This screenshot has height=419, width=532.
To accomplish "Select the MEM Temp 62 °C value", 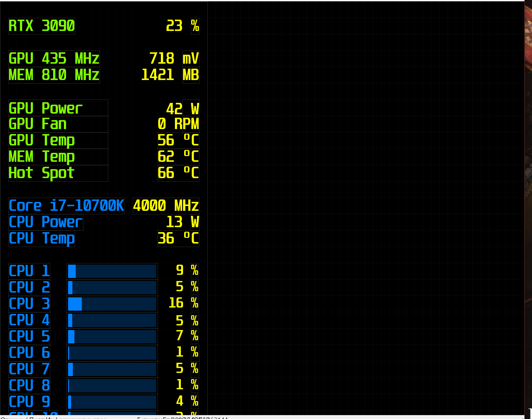I will (178, 157).
